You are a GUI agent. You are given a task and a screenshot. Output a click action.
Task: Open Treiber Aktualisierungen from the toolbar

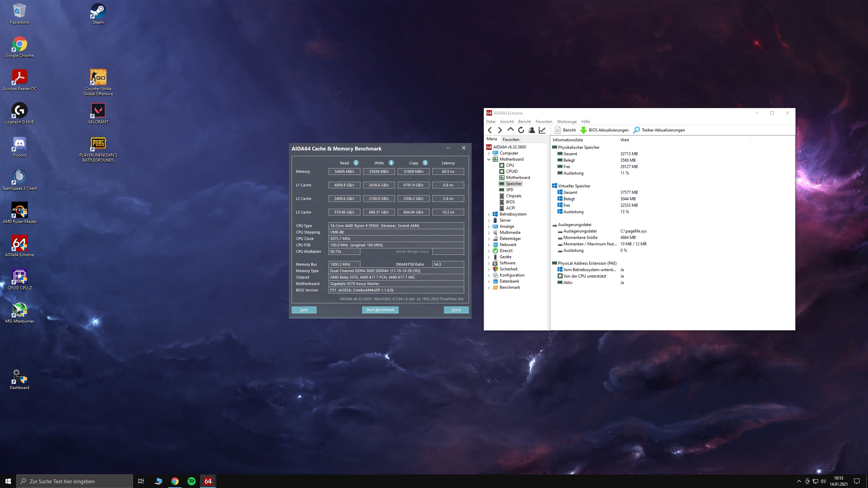[x=659, y=130]
